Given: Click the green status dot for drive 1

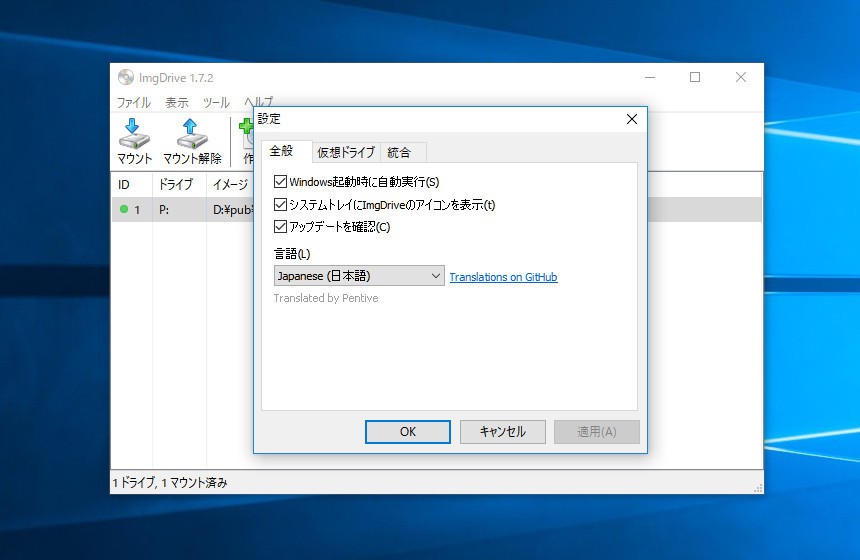Looking at the screenshot, I should (x=124, y=209).
